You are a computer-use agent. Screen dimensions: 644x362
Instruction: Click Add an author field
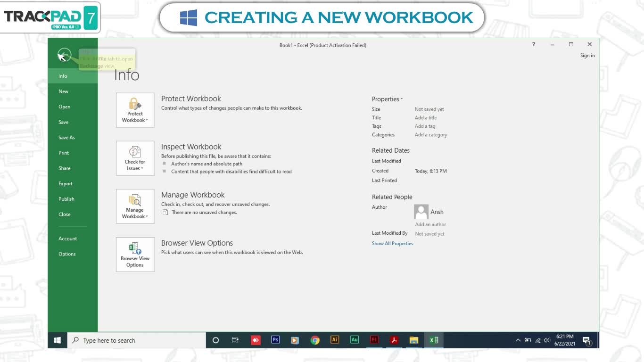430,224
